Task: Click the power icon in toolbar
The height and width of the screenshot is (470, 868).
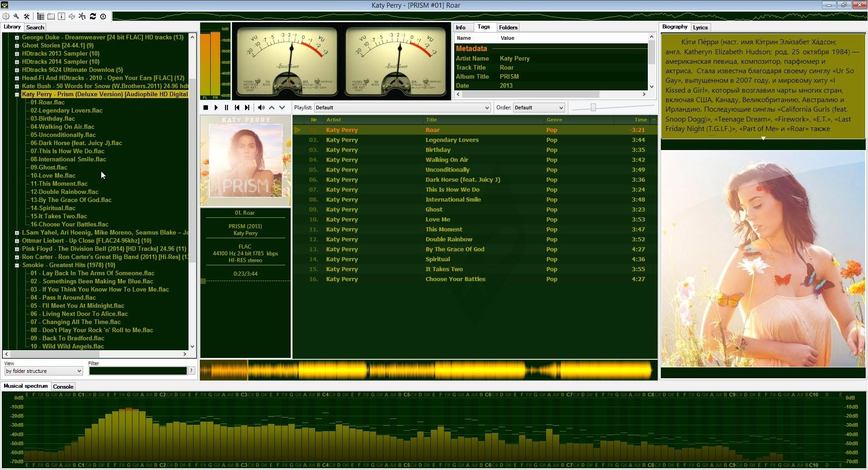Action: [103, 16]
